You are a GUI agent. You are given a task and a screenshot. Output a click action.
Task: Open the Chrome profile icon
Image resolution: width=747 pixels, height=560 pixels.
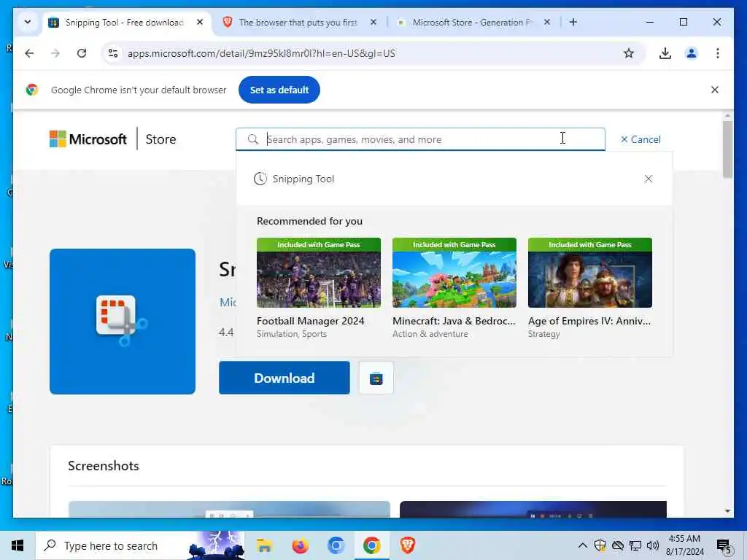pos(692,53)
